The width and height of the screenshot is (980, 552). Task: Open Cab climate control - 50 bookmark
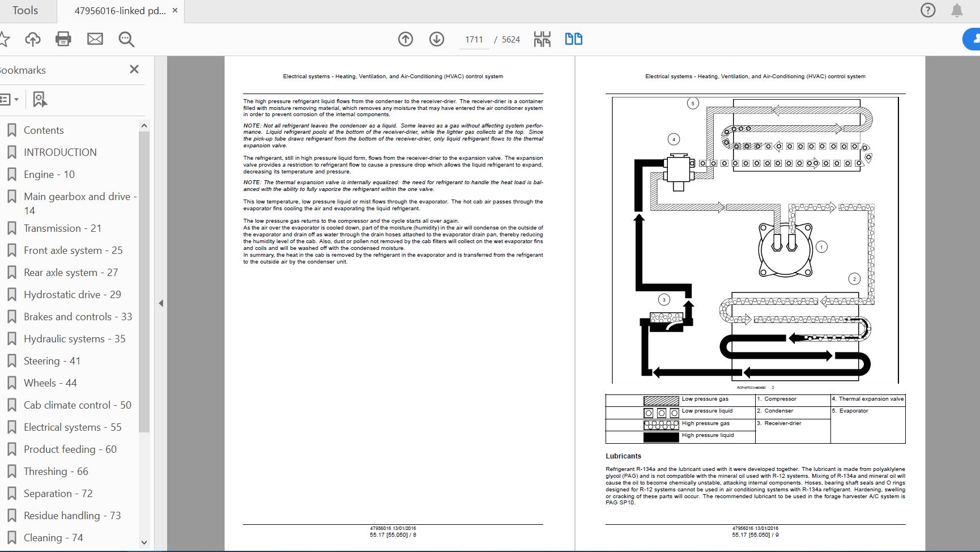(x=78, y=405)
